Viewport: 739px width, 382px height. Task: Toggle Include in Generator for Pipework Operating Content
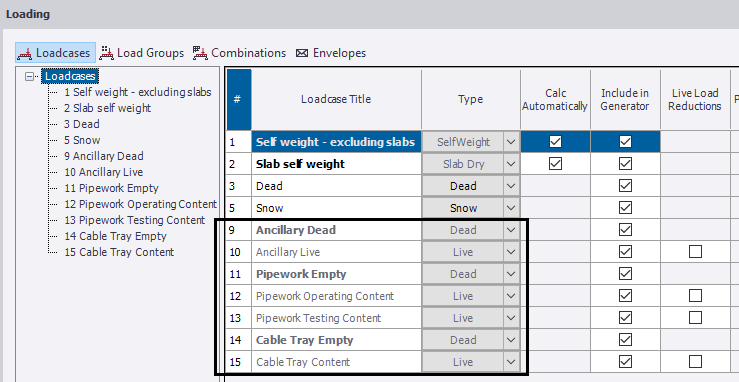(x=625, y=295)
